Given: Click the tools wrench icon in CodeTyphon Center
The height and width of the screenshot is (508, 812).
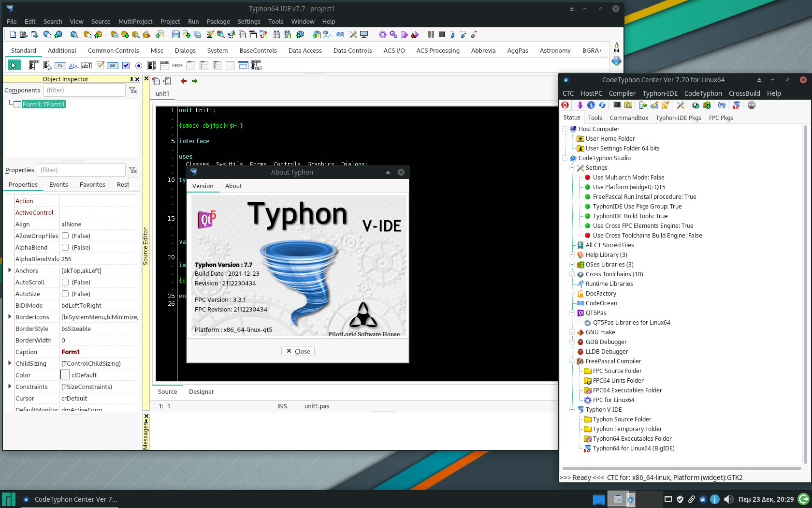Looking at the screenshot, I should (x=681, y=105).
